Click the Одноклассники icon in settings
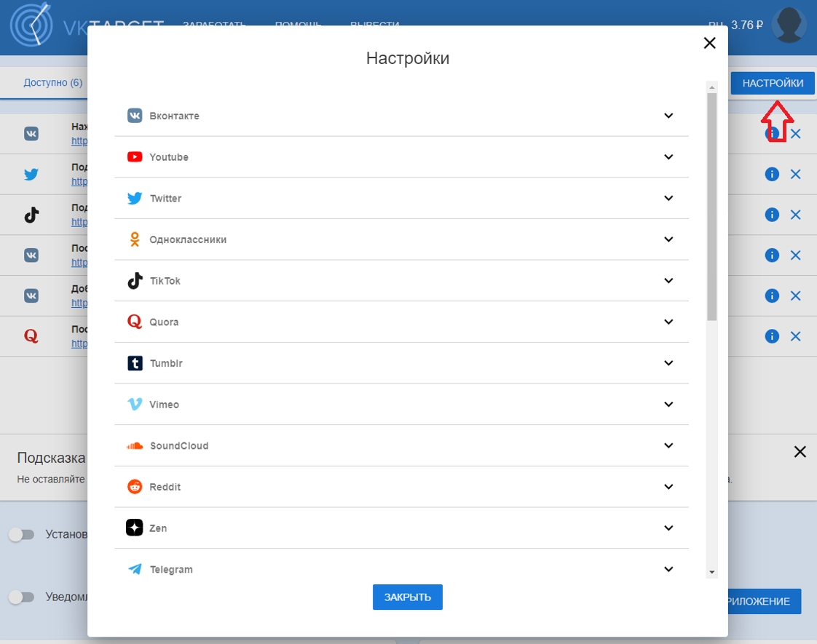The height and width of the screenshot is (644, 817). coord(135,239)
